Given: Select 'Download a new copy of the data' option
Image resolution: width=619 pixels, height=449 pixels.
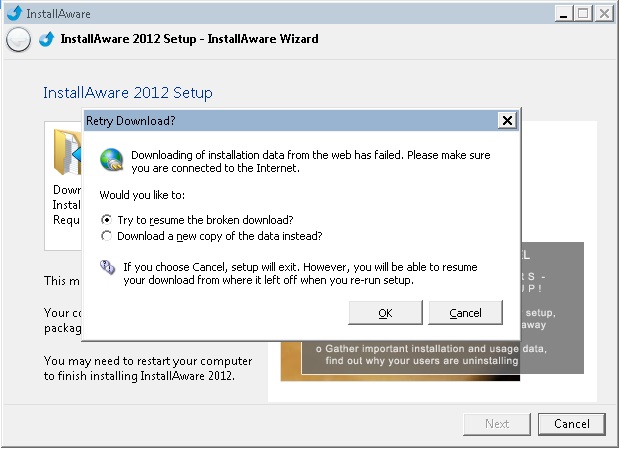Looking at the screenshot, I should click(x=212, y=236).
